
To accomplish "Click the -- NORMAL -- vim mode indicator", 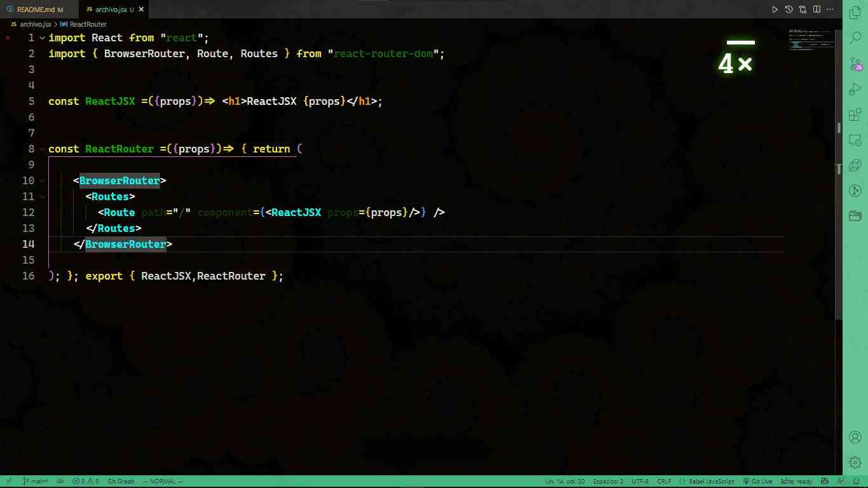I will click(x=163, y=482).
